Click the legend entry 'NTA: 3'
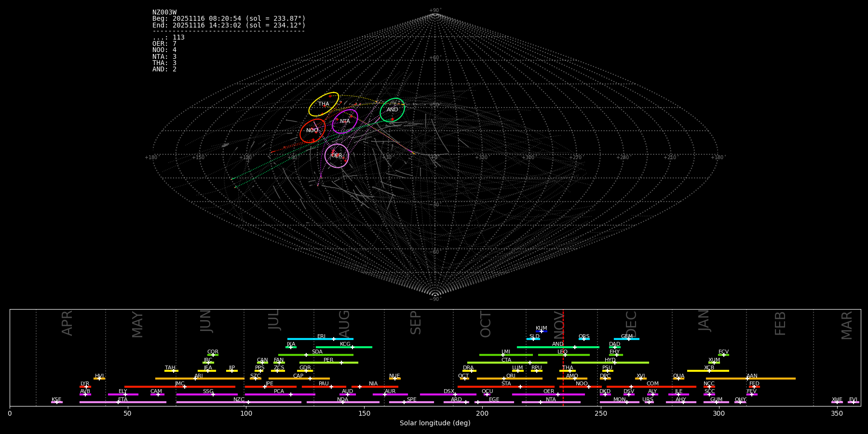The image size is (868, 434). tap(164, 57)
